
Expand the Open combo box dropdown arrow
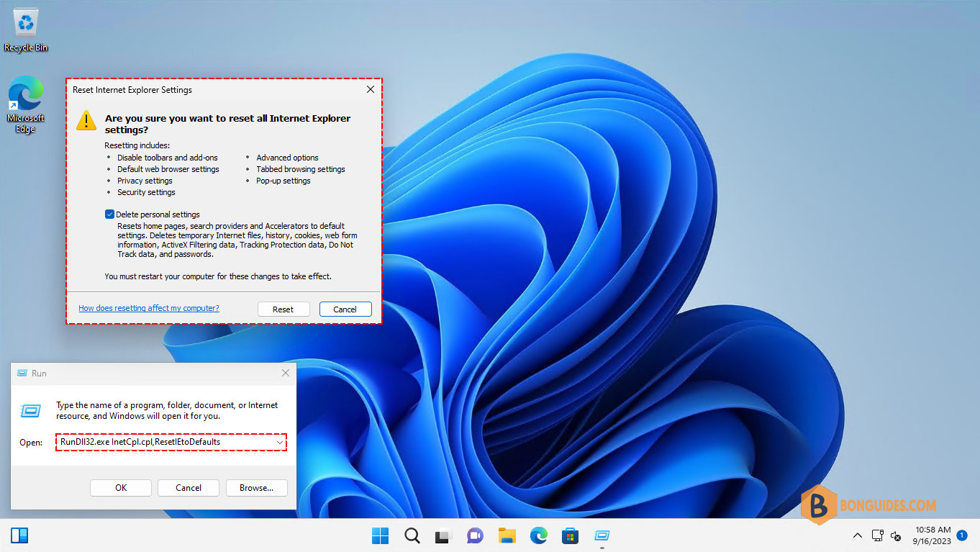click(280, 442)
